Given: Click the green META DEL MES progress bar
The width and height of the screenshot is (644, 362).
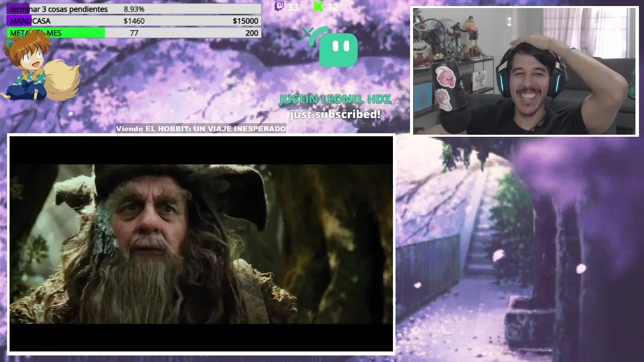Looking at the screenshot, I should (134, 33).
